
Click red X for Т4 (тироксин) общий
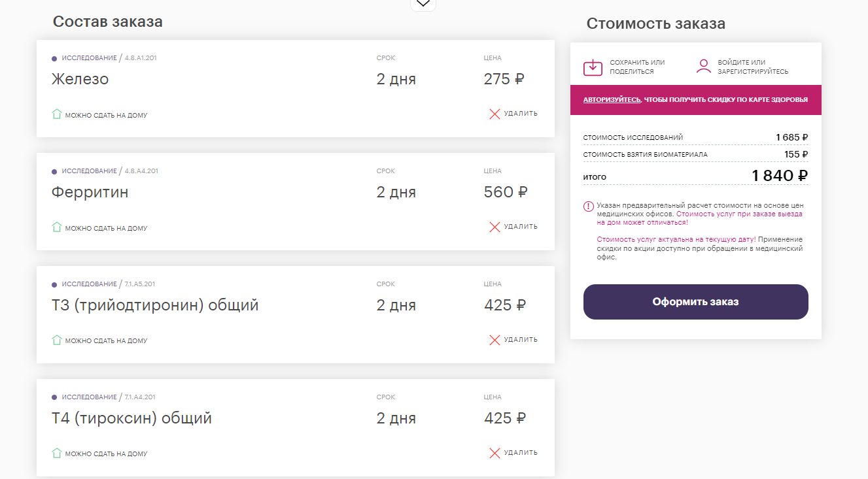point(495,453)
